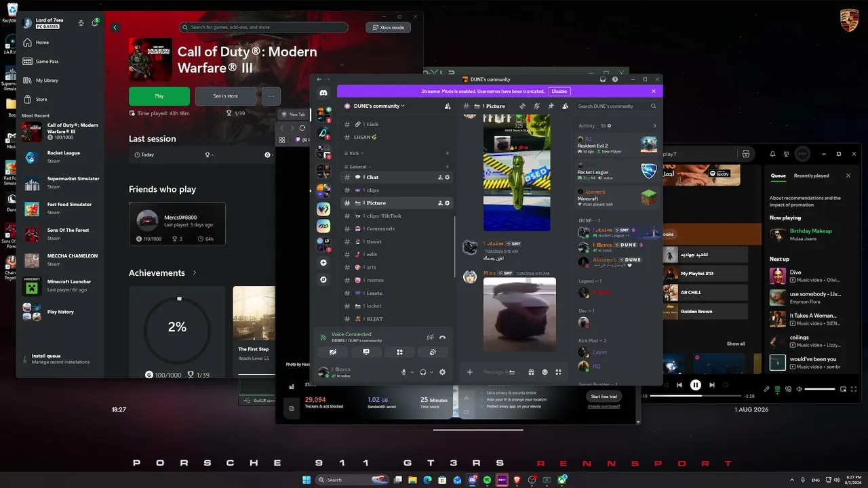Play Call of Duty Modern Warfare III
Screen dimensions: 868x488
pos(159,96)
